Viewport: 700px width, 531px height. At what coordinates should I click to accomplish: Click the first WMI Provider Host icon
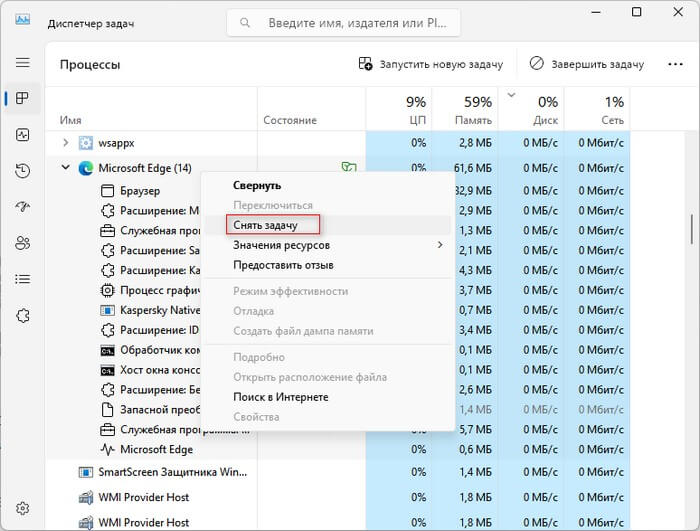click(85, 498)
